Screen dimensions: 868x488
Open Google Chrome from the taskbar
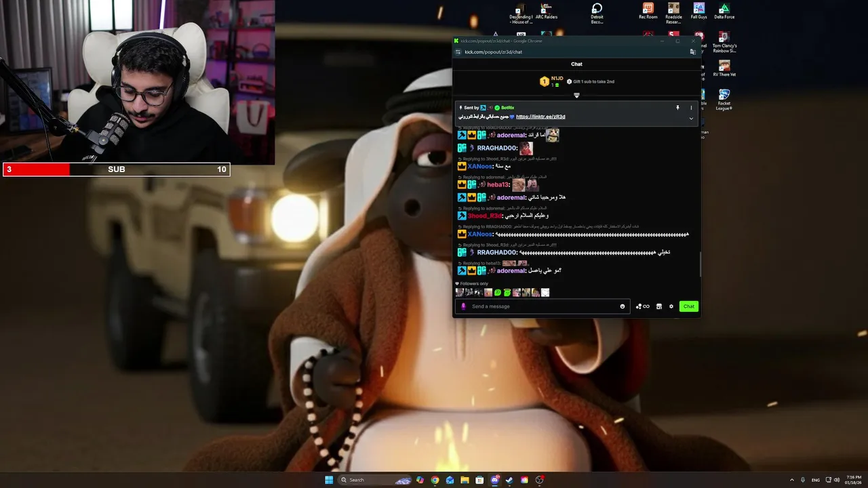click(x=435, y=480)
